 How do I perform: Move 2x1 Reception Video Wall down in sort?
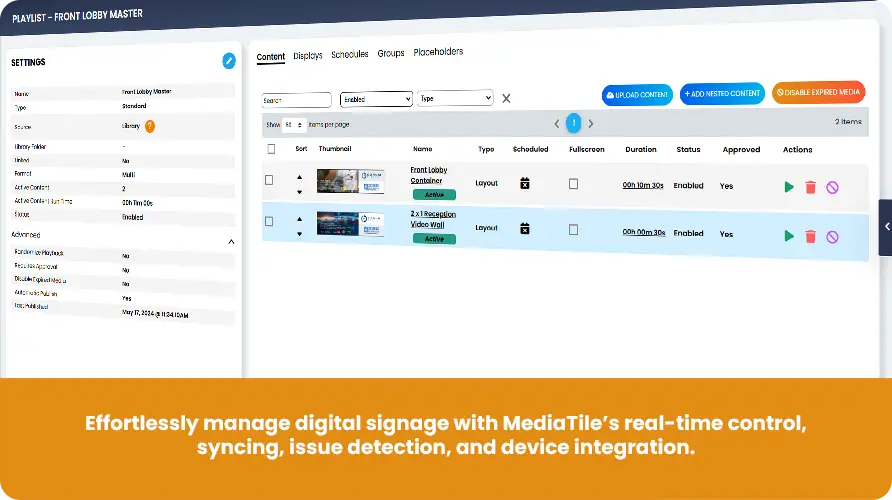pyautogui.click(x=300, y=234)
